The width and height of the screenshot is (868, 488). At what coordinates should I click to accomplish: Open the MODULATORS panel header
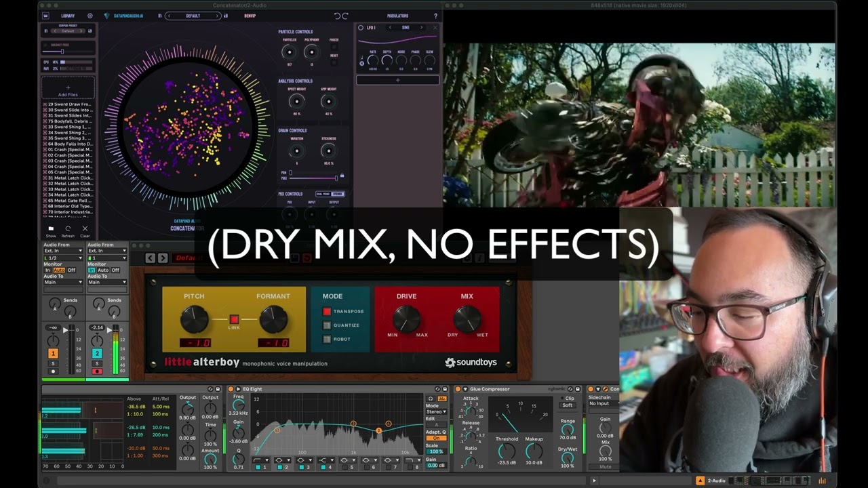click(x=397, y=16)
